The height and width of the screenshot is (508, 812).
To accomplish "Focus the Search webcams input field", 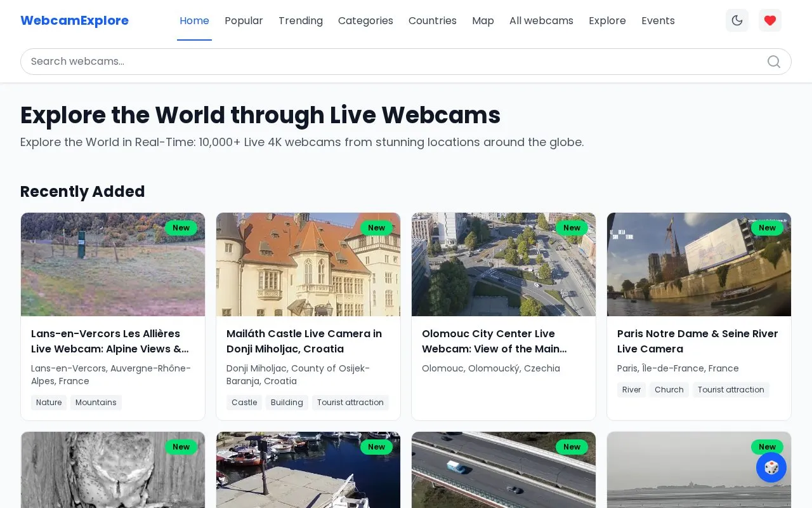I will tap(406, 62).
